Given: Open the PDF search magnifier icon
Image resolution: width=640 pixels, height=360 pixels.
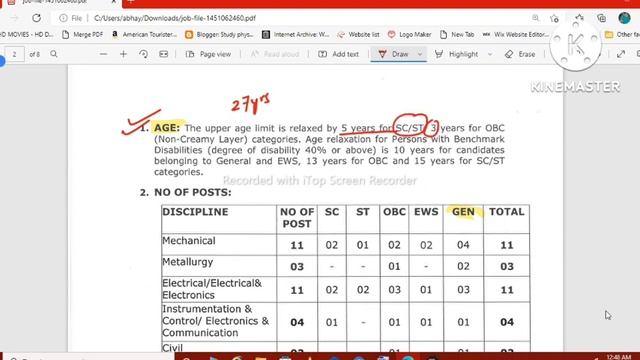Looking at the screenshot, I should 54,54.
